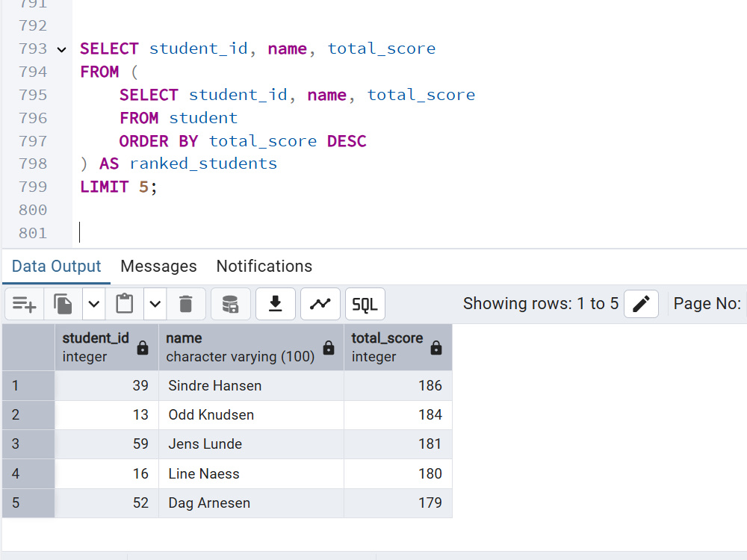Click the Paste clipboard icon
This screenshot has width=747, height=560.
pos(125,304)
